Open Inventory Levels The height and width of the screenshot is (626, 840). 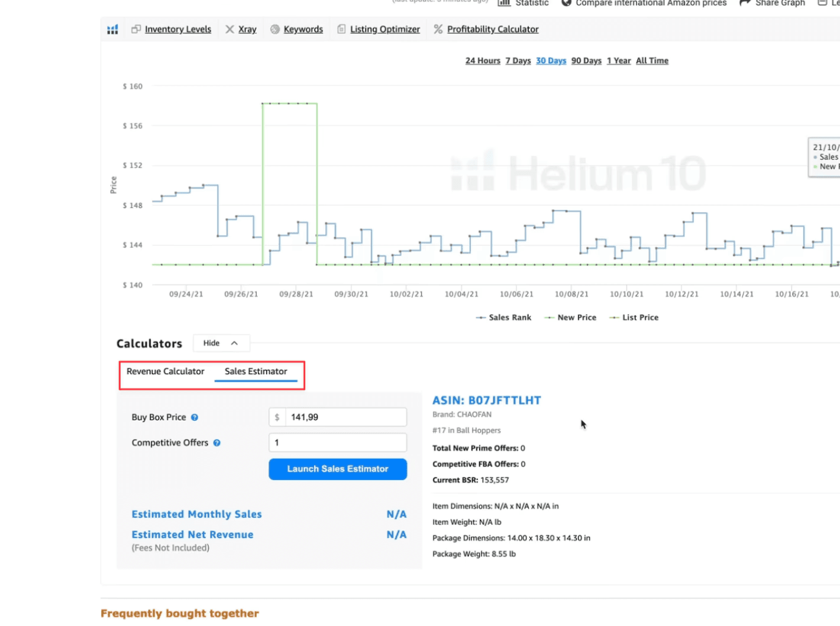[x=178, y=29]
